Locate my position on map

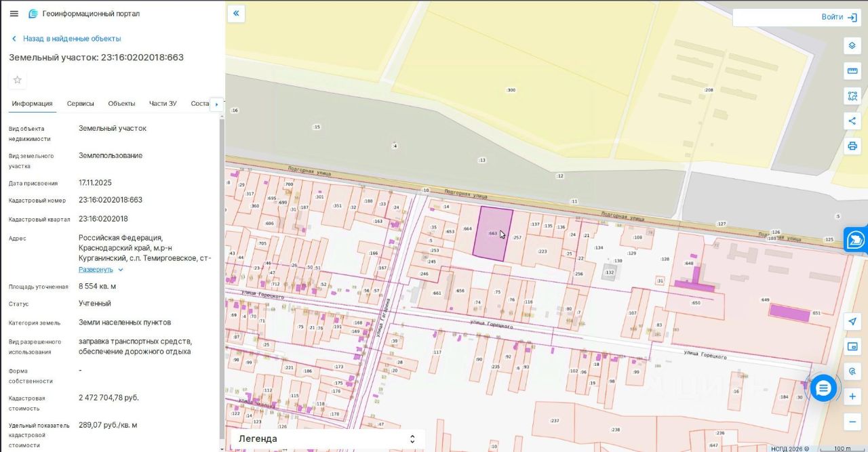click(x=852, y=321)
